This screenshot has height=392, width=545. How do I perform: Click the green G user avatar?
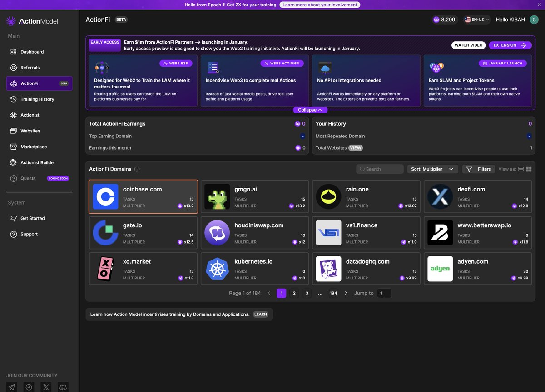coord(534,20)
